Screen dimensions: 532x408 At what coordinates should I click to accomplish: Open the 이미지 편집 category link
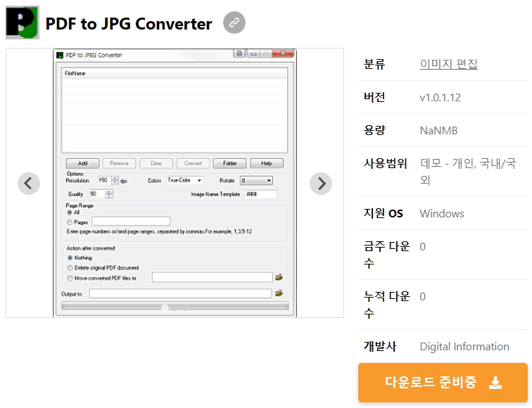point(448,64)
